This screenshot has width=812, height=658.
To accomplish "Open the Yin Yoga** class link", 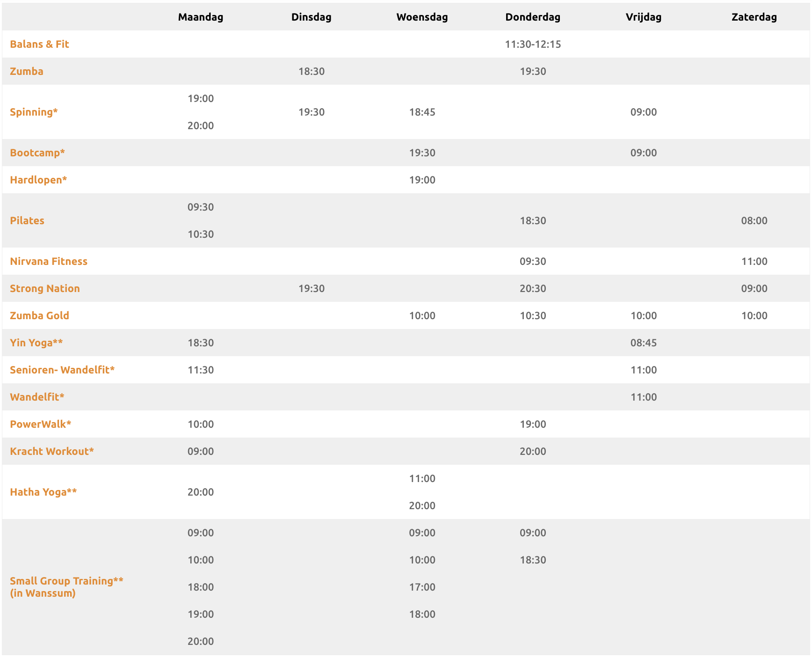I will (36, 343).
